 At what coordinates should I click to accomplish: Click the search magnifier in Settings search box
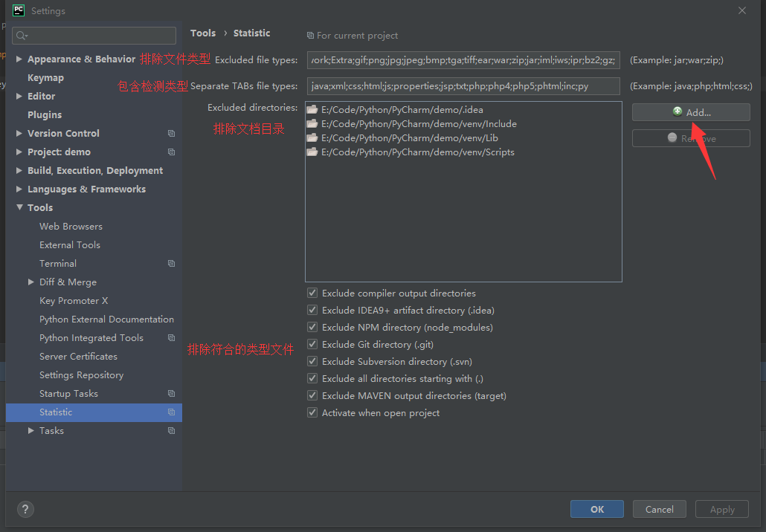click(22, 35)
